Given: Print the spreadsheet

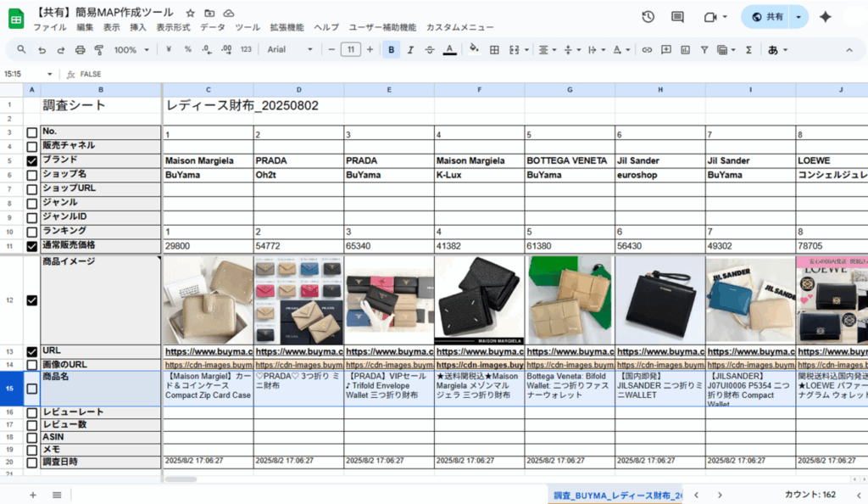Looking at the screenshot, I should tap(81, 50).
